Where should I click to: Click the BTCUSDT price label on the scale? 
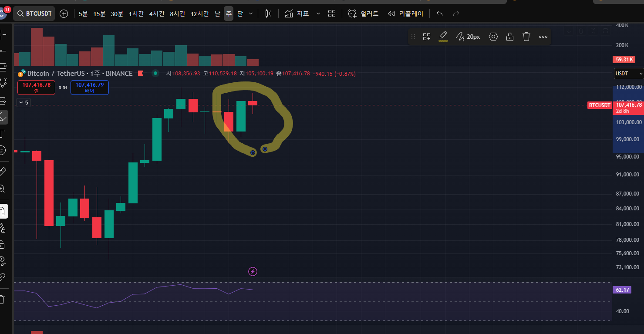pyautogui.click(x=600, y=105)
